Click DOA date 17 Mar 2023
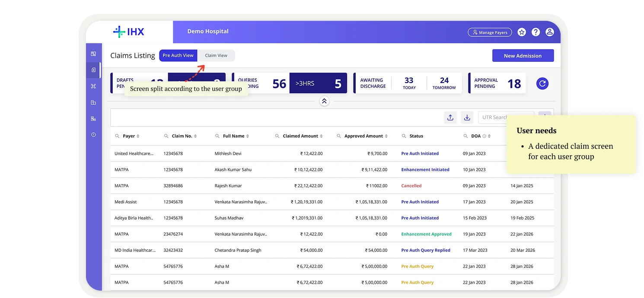Viewport: 644px width, 298px height. pyautogui.click(x=475, y=250)
